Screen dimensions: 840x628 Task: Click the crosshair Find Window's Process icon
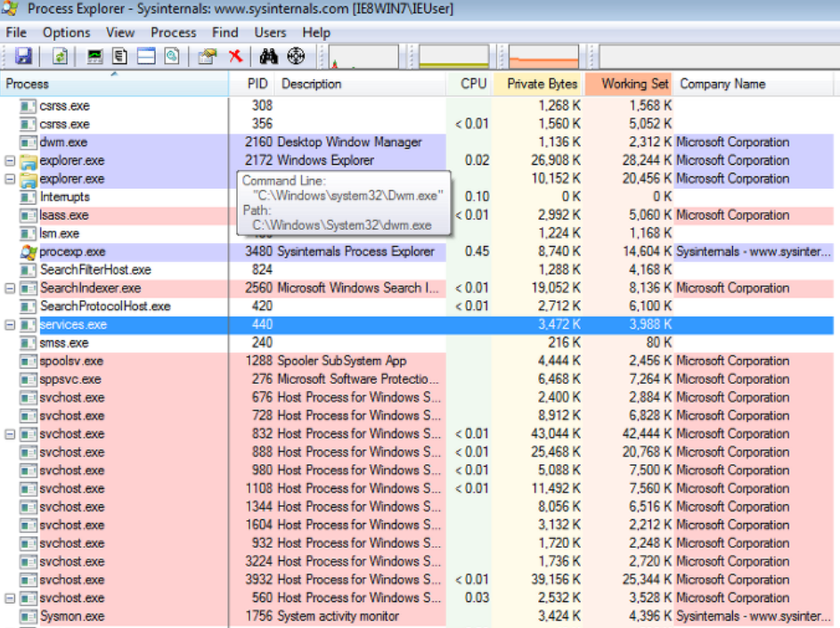pyautogui.click(x=296, y=56)
